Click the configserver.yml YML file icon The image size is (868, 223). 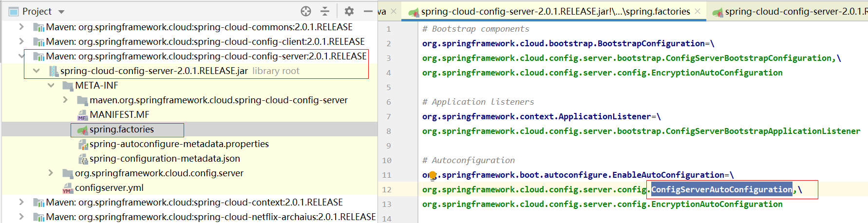(68, 188)
